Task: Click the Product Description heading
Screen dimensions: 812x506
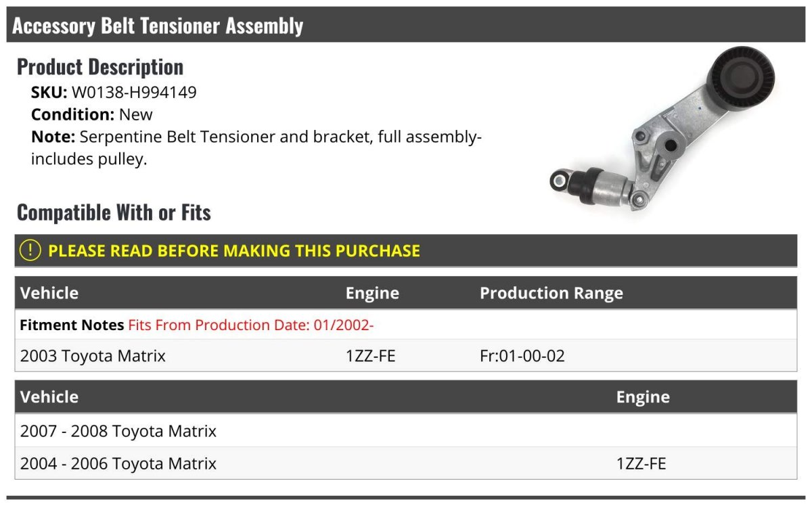Action: pyautogui.click(x=100, y=66)
